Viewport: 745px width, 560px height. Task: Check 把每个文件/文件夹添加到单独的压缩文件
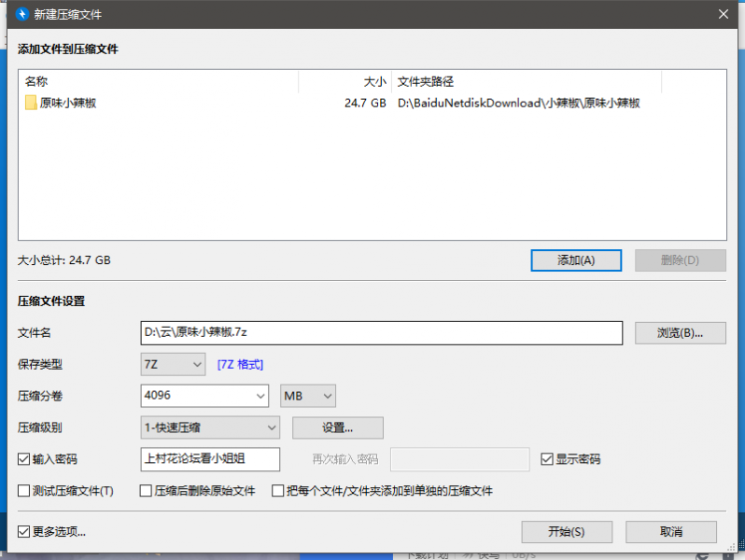(278, 491)
